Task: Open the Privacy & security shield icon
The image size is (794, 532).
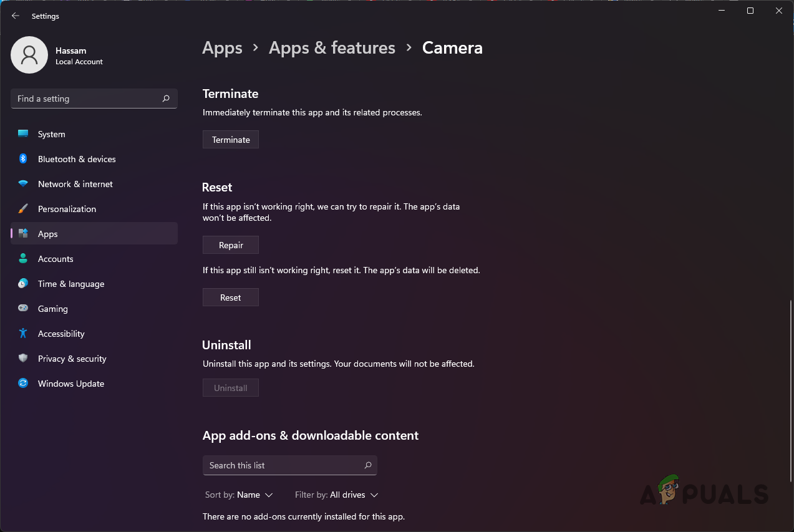Action: [x=23, y=359]
